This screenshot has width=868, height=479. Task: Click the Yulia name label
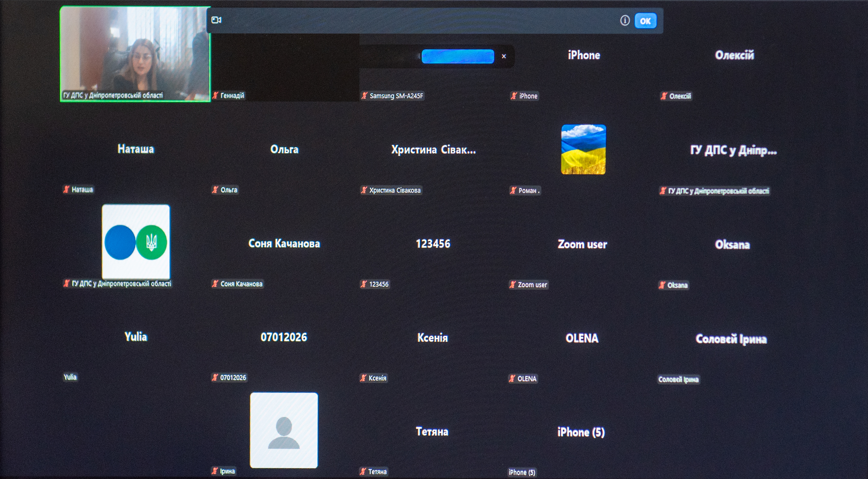(70, 377)
